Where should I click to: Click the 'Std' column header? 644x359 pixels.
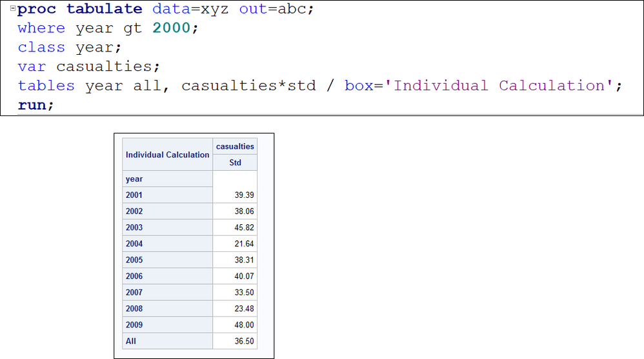[x=235, y=162]
